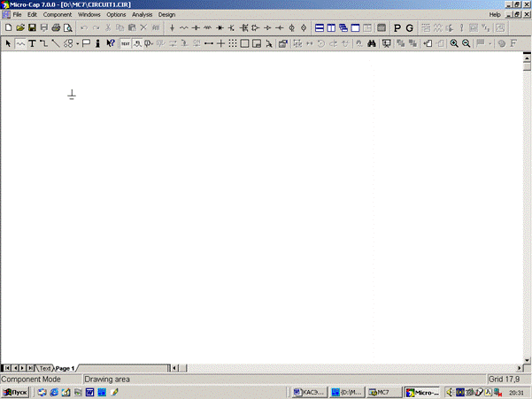Screen dimensions: 532x399
Task: Maximize the window via toolbar icon
Action: pos(355,27)
